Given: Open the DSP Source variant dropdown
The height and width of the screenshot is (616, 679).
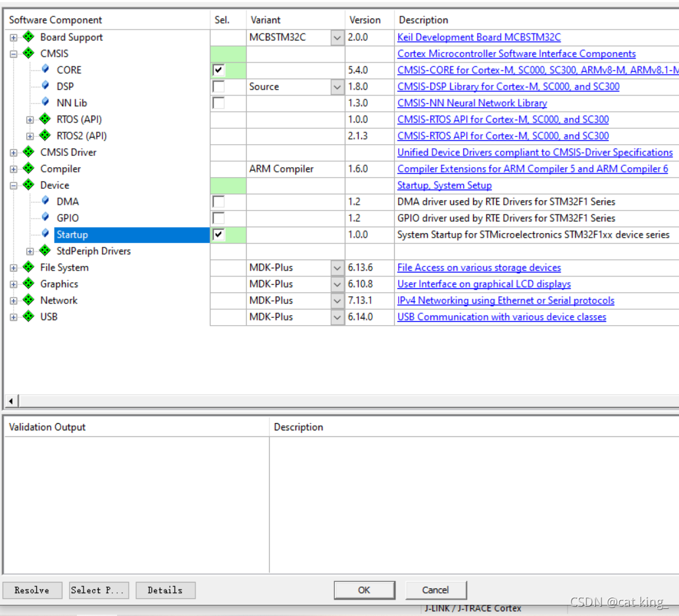Looking at the screenshot, I should (338, 87).
